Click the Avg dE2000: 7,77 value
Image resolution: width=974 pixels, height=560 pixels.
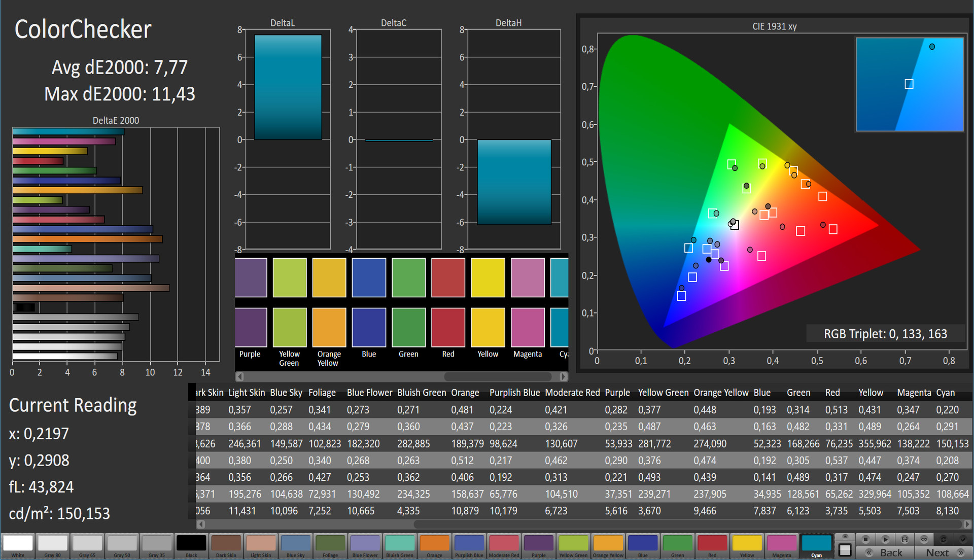(120, 67)
